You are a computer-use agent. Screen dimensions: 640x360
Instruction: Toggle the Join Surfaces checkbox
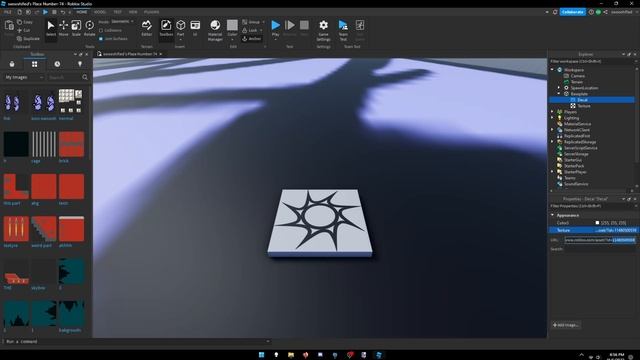[x=101, y=39]
